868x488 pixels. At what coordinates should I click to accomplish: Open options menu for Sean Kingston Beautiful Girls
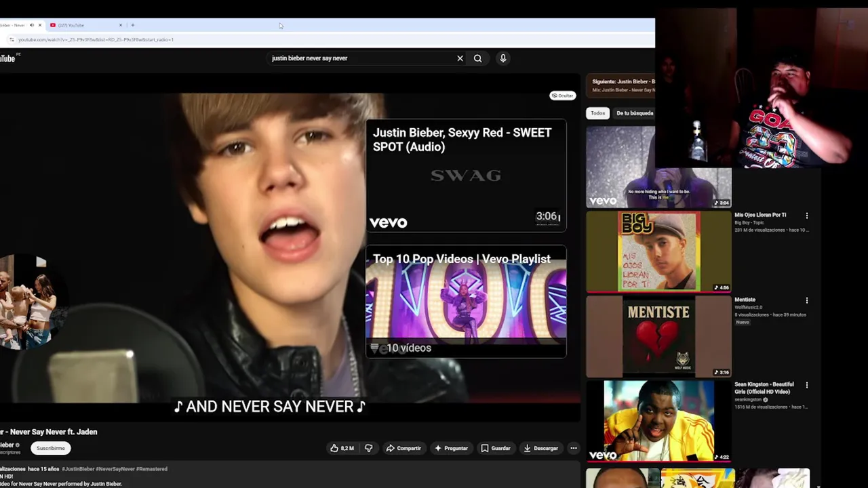tap(807, 385)
